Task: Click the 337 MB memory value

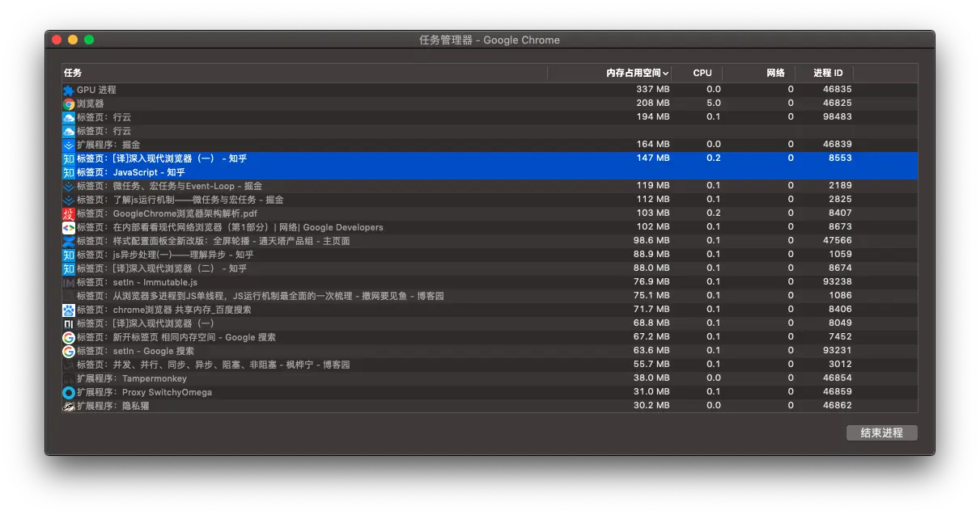Action: pyautogui.click(x=652, y=90)
